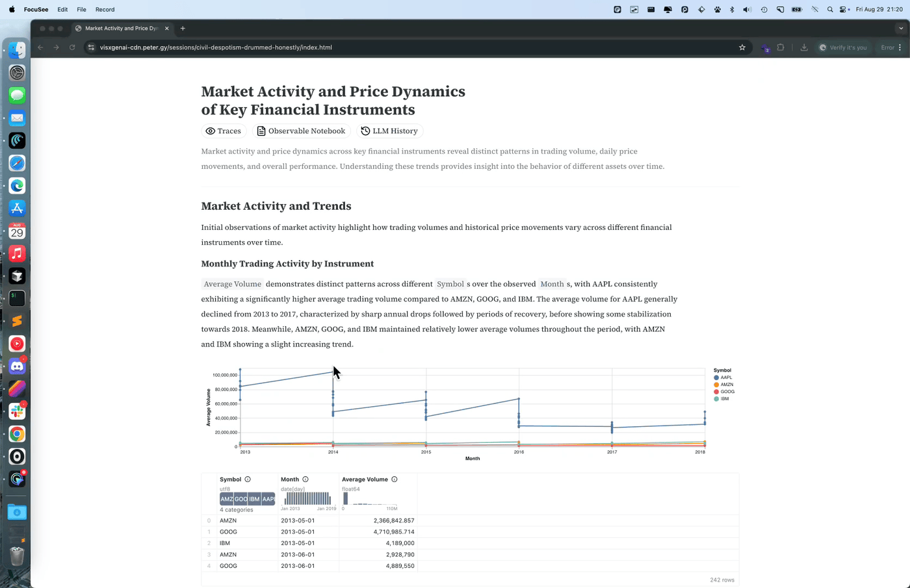This screenshot has height=588, width=910.
Task: Click the site information icon in address bar
Action: coord(91,47)
